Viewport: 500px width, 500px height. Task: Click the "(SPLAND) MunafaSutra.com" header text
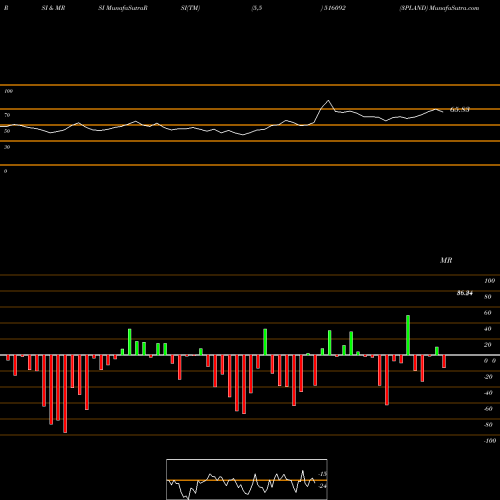point(439,8)
